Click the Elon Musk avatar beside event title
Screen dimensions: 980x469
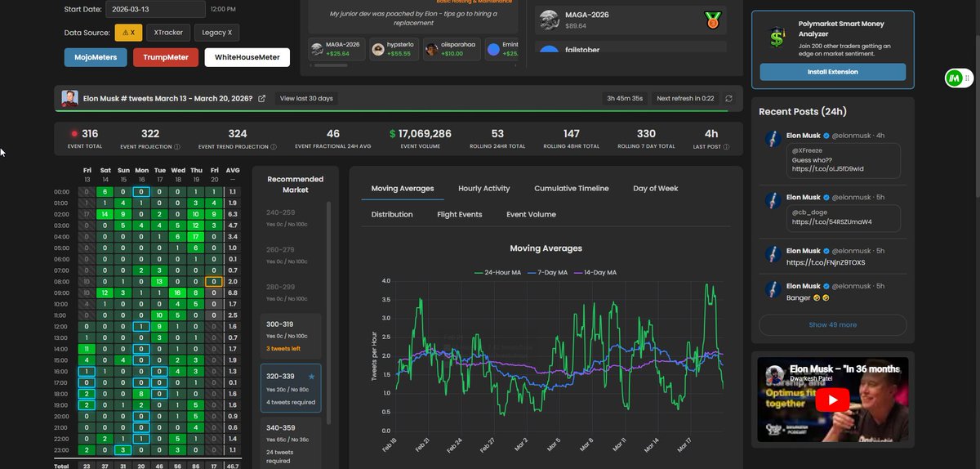point(69,98)
